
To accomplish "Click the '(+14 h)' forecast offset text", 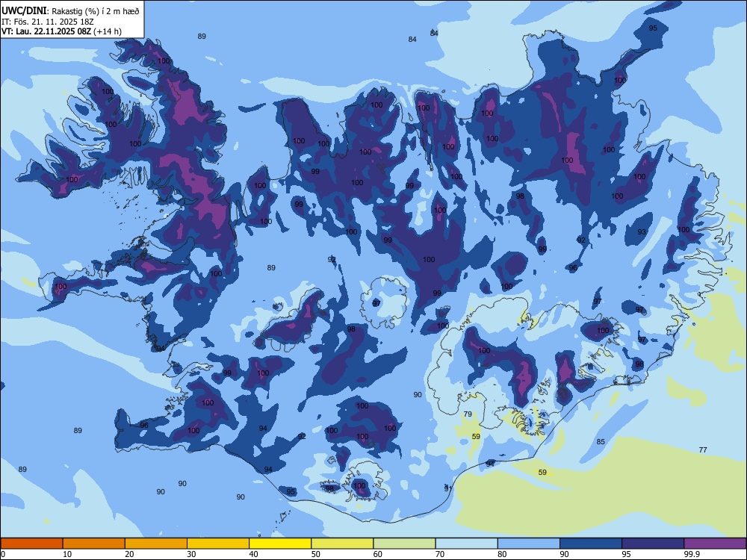I will (x=107, y=31).
